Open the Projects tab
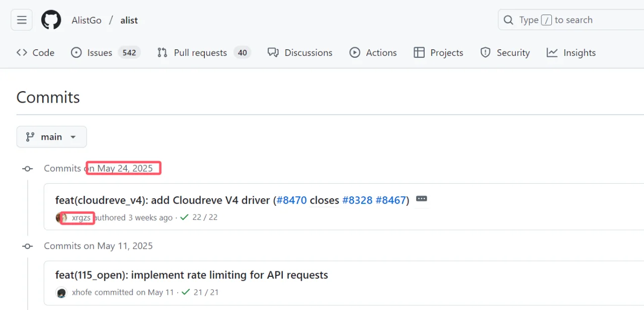This screenshot has width=644, height=310. [x=438, y=53]
